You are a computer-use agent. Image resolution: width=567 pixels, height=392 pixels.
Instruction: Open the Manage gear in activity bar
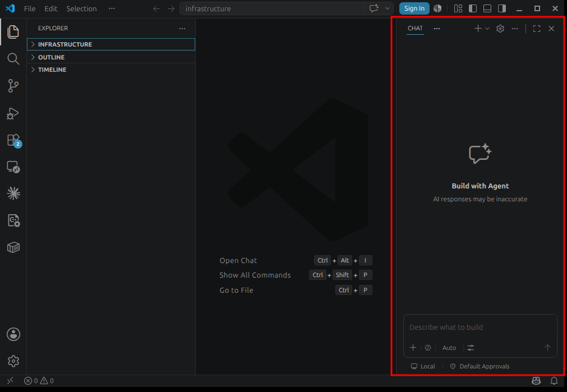(13, 361)
